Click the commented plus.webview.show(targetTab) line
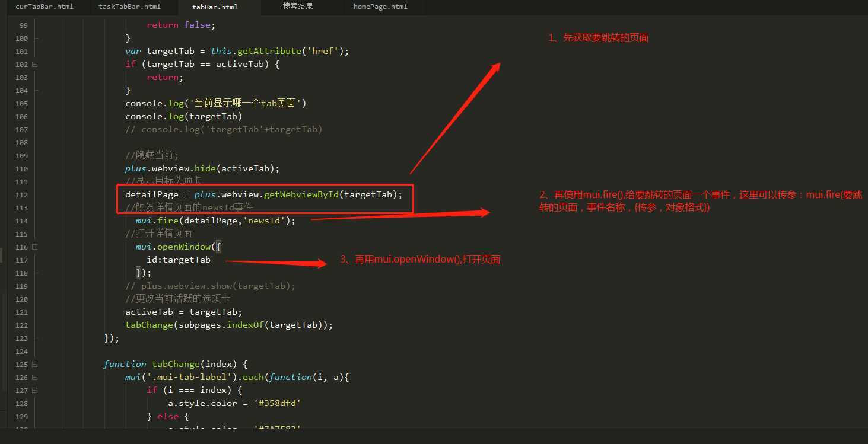 pyautogui.click(x=211, y=286)
